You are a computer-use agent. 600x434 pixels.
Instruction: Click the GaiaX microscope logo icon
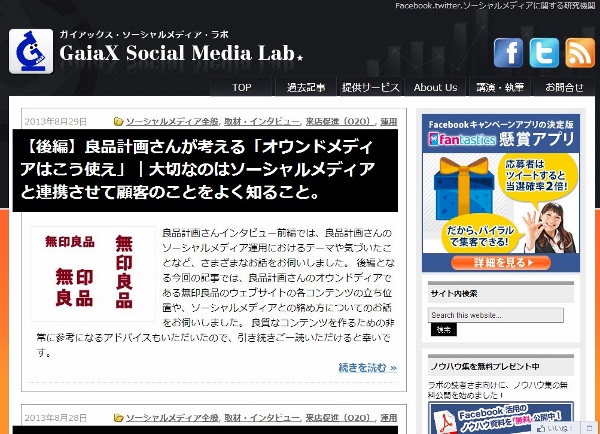tap(31, 51)
